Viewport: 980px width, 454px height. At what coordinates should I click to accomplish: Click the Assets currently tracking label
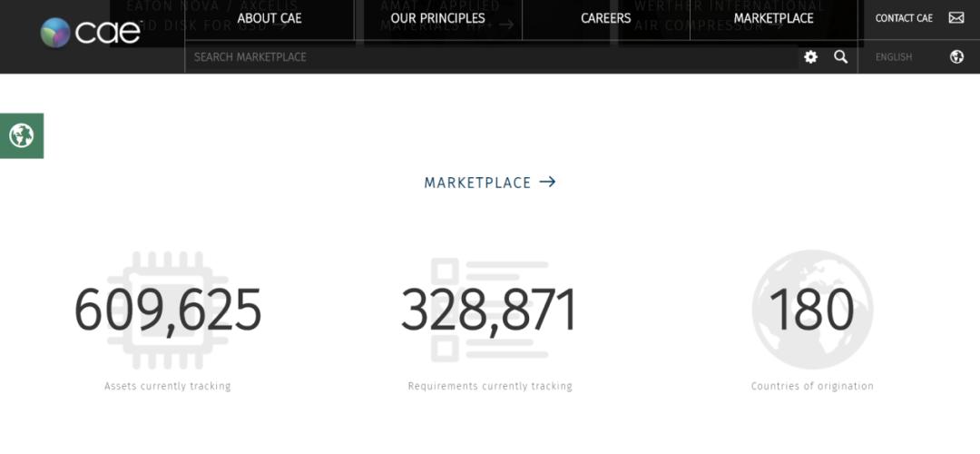tap(168, 386)
